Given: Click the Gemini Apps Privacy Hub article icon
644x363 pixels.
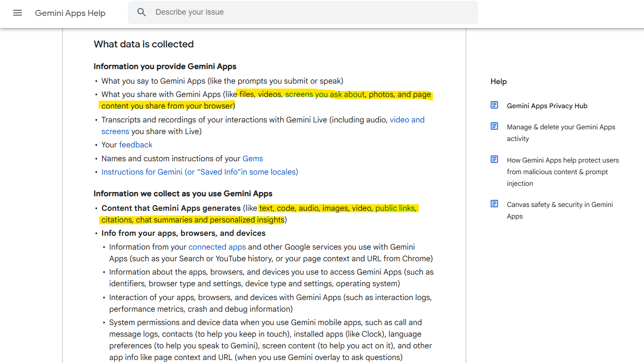Looking at the screenshot, I should tap(494, 105).
